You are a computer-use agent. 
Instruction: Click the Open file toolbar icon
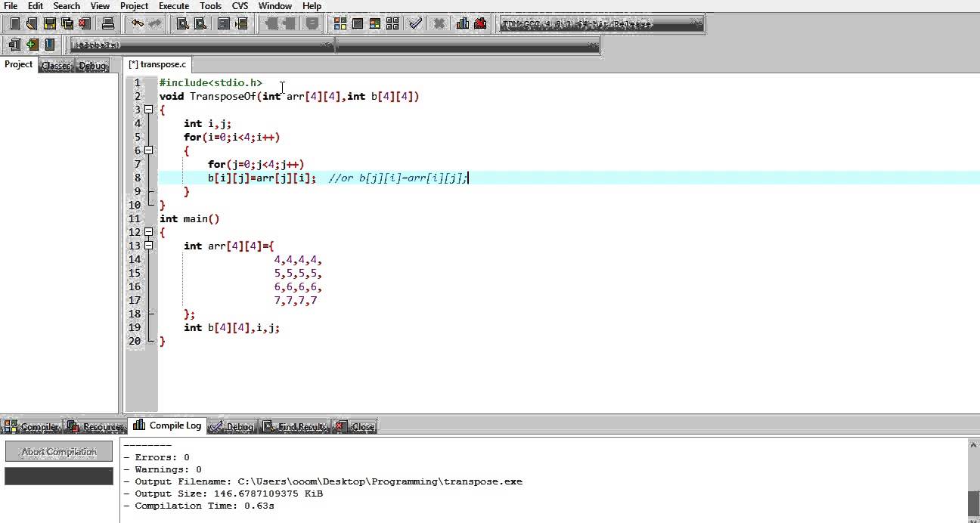click(32, 23)
